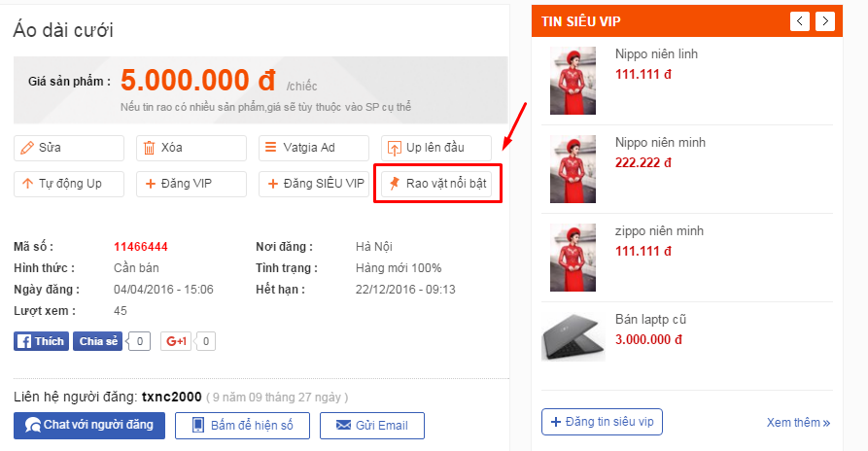Click Bấm để hiện số phone button

click(x=242, y=426)
